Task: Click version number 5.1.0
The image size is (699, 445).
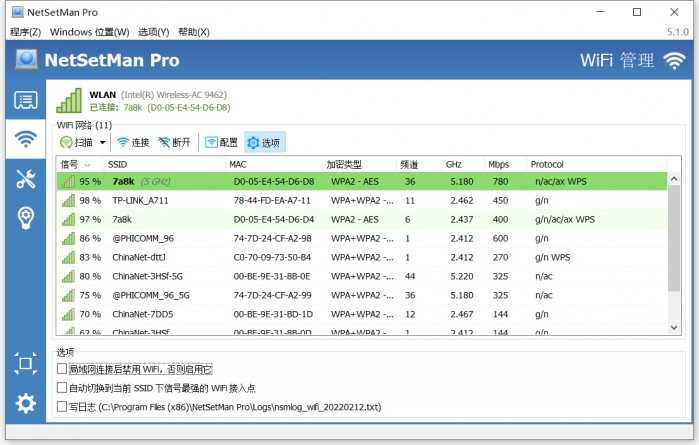Action: [678, 32]
